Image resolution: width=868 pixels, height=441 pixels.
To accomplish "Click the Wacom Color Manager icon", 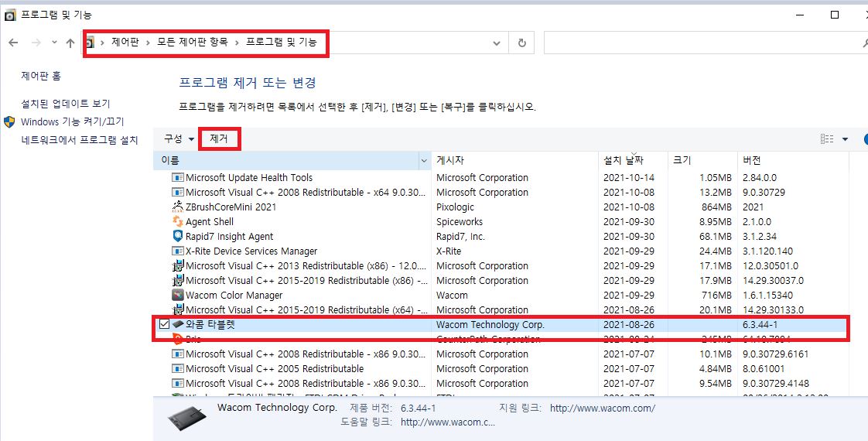I will coord(178,295).
